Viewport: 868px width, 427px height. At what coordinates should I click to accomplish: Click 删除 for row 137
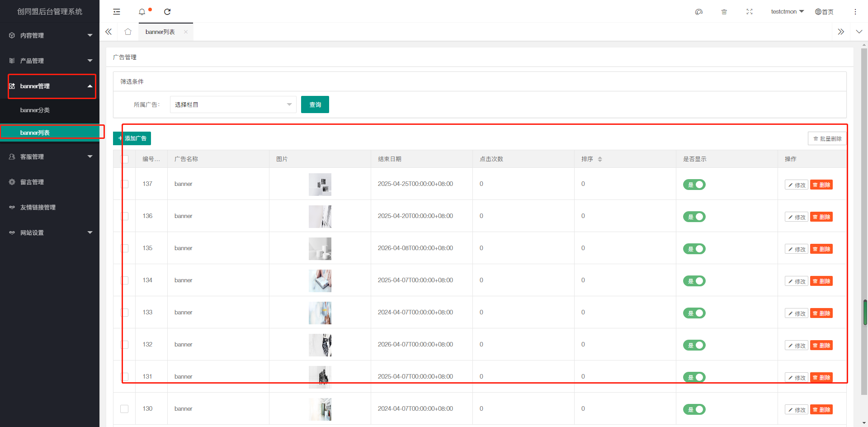click(x=821, y=185)
